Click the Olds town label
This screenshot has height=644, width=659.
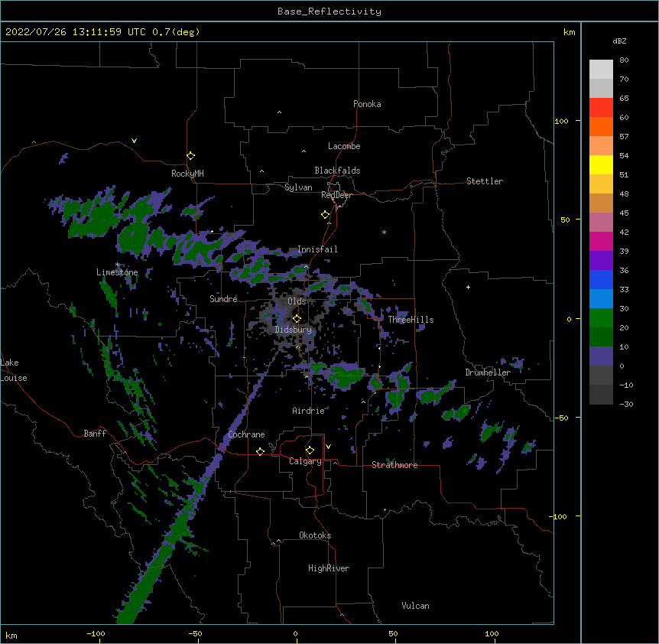pos(297,301)
